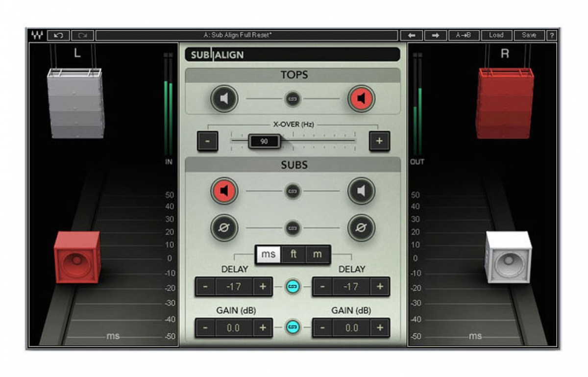Click the SUBS section header

[293, 165]
